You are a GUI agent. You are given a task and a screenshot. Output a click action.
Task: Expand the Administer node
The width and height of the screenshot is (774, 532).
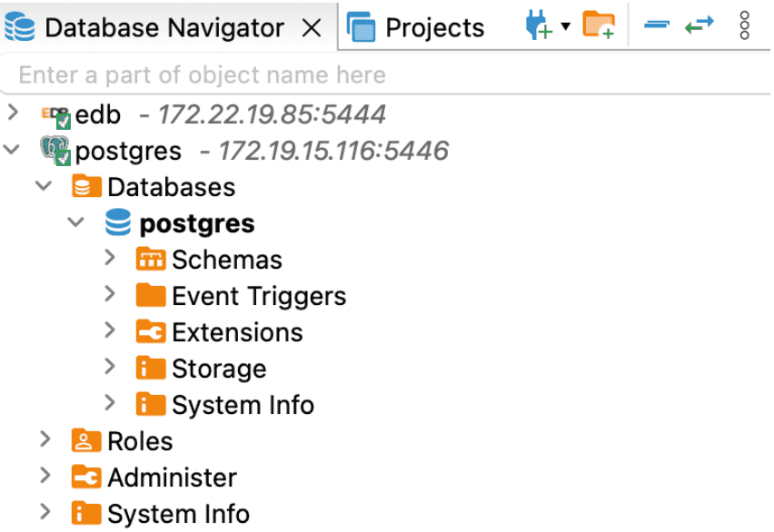pos(45,477)
